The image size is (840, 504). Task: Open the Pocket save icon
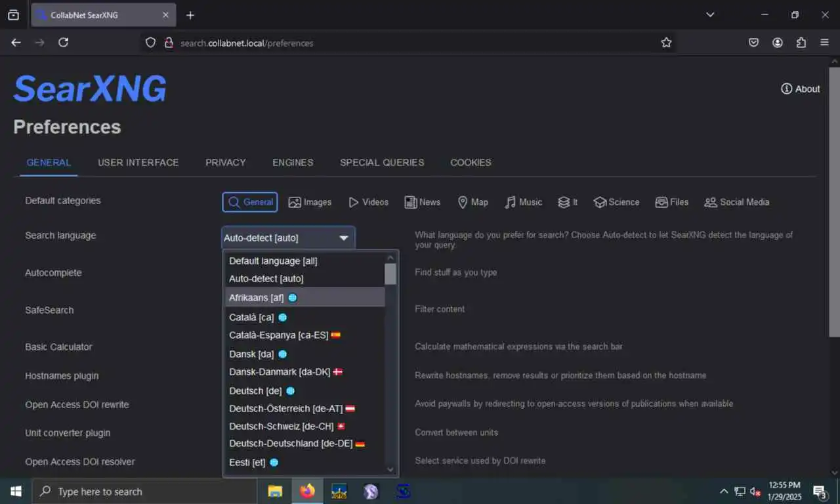click(x=754, y=43)
